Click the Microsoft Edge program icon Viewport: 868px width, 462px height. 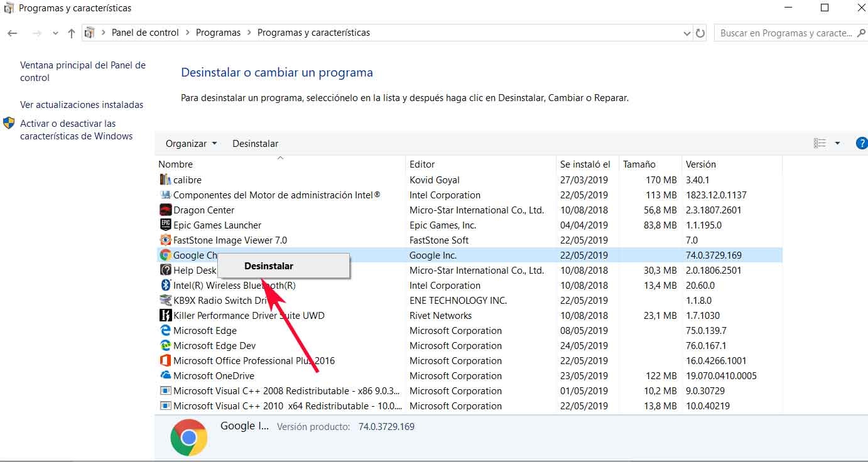coord(166,331)
